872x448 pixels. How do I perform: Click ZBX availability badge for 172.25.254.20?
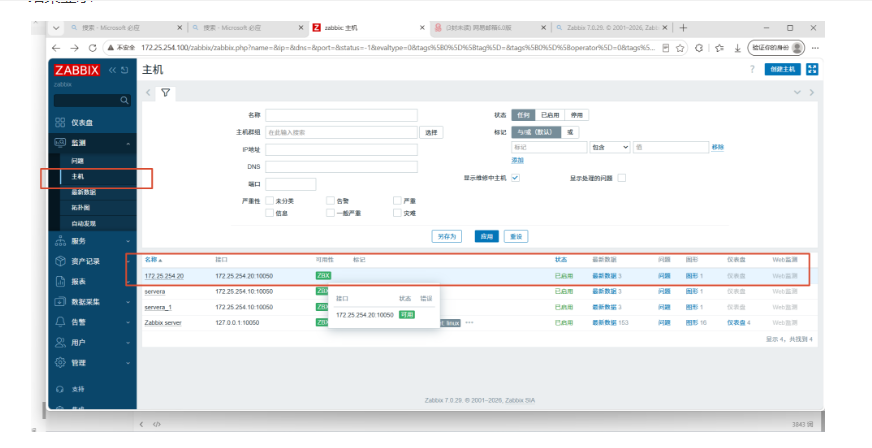click(x=323, y=276)
